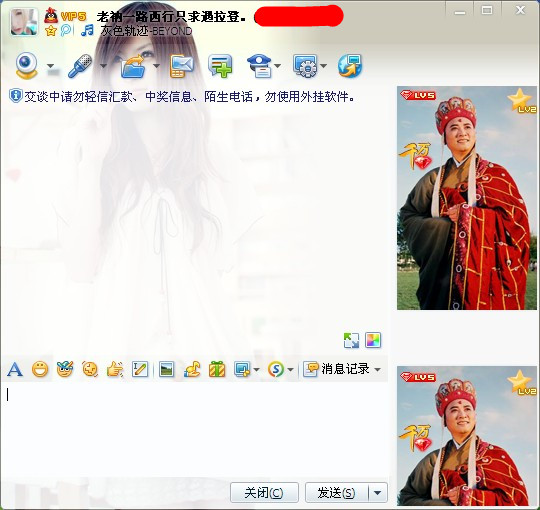Expand the report options arrow
The width and height of the screenshot is (540, 510).
click(278, 66)
